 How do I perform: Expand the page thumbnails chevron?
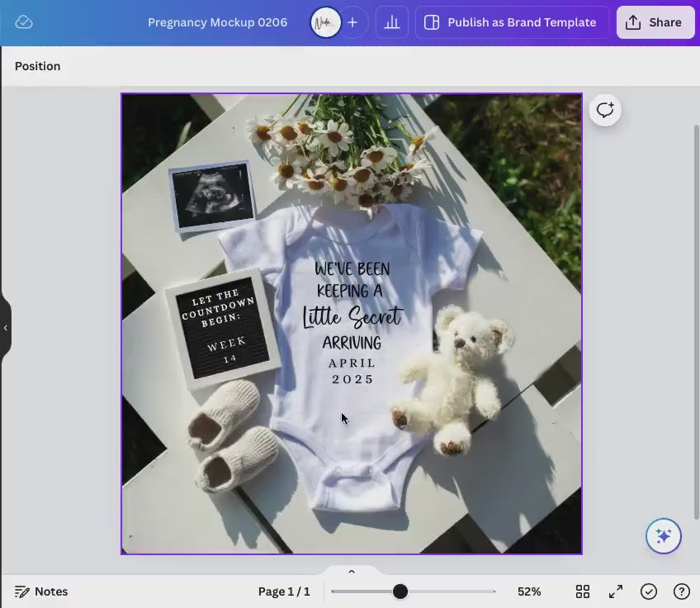click(x=351, y=572)
